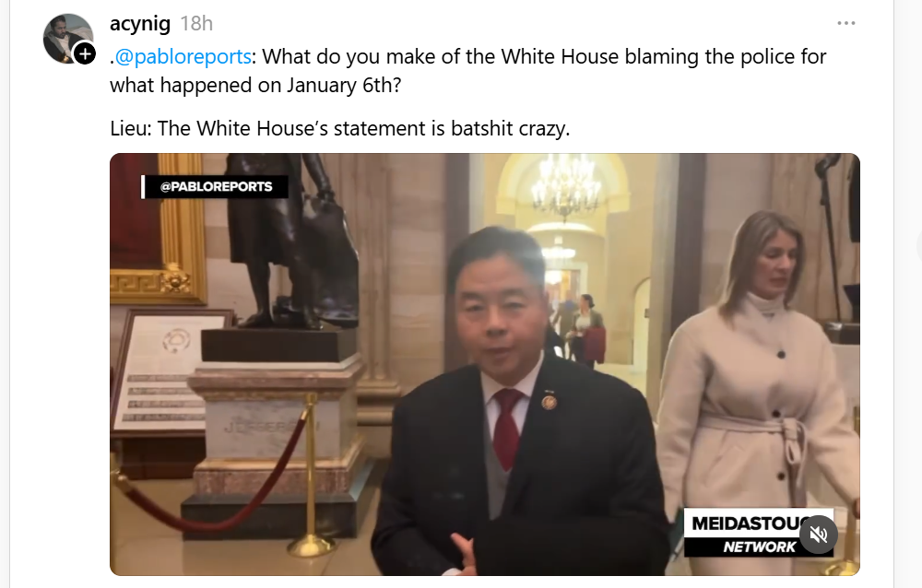
Task: Unmute the video with the speaker icon
Action: 817,534
